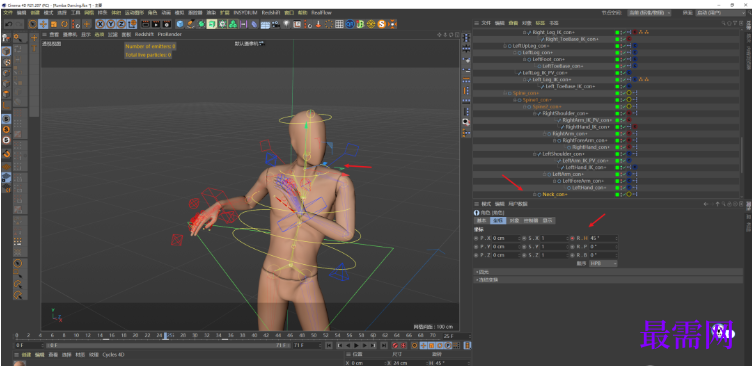Image resolution: width=752 pixels, height=366 pixels.
Task: Click the green Cloner icon in toolbar
Action: (x=233, y=24)
